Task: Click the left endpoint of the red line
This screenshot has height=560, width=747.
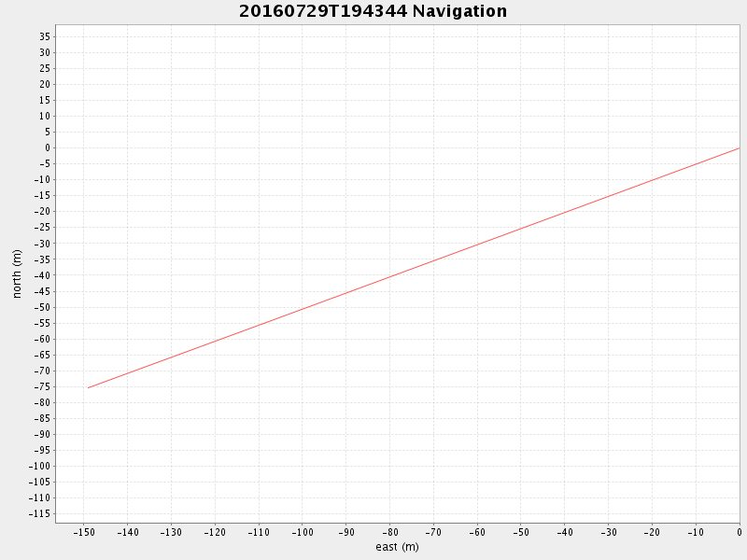Action: pyautogui.click(x=89, y=387)
